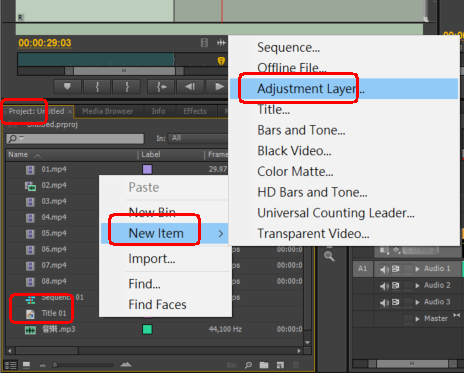Click the New Bin folder icon
This screenshot has width=464, height=373.
(x=264, y=365)
